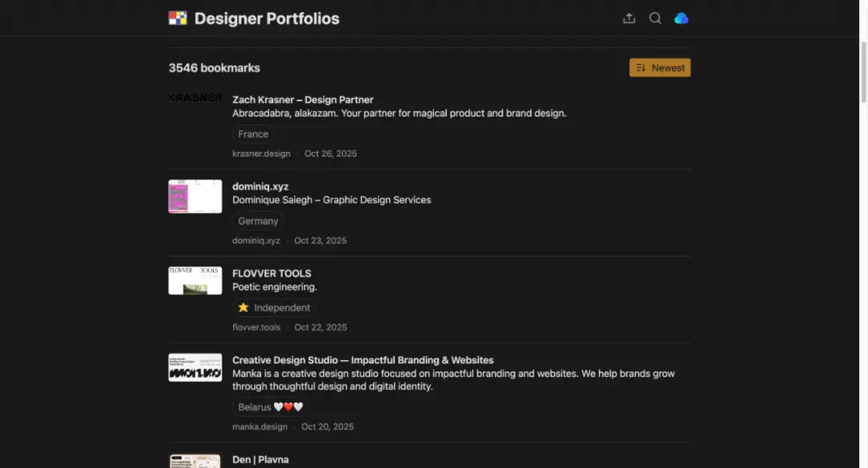This screenshot has width=868, height=468.
Task: Filter by the Belarus hearts tag
Action: [x=270, y=407]
